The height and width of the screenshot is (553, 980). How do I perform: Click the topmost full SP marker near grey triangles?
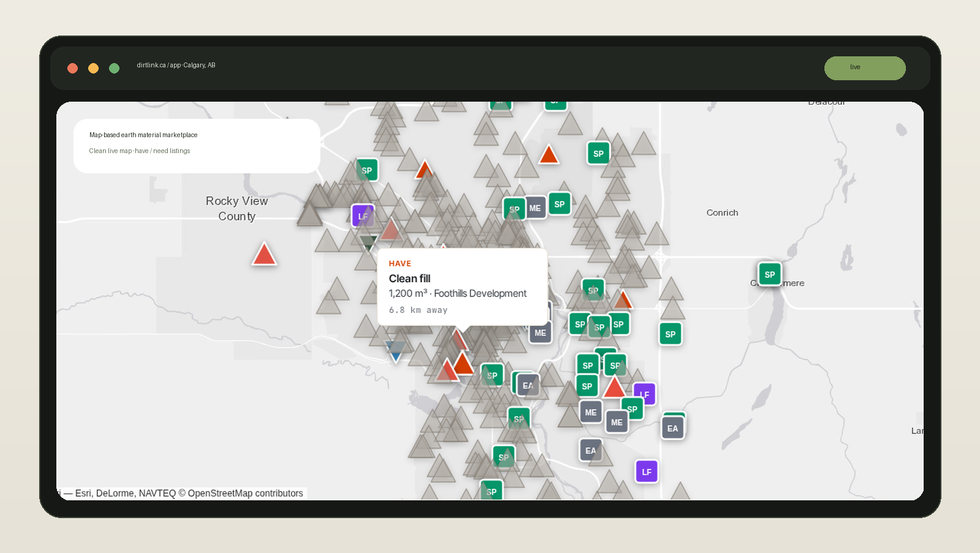point(598,154)
